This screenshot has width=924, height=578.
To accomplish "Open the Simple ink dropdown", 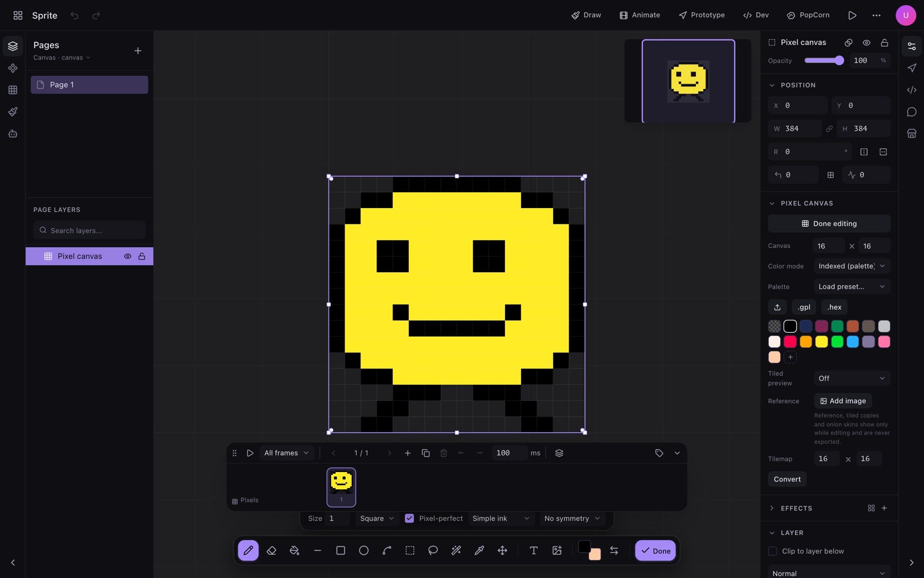I will click(501, 518).
